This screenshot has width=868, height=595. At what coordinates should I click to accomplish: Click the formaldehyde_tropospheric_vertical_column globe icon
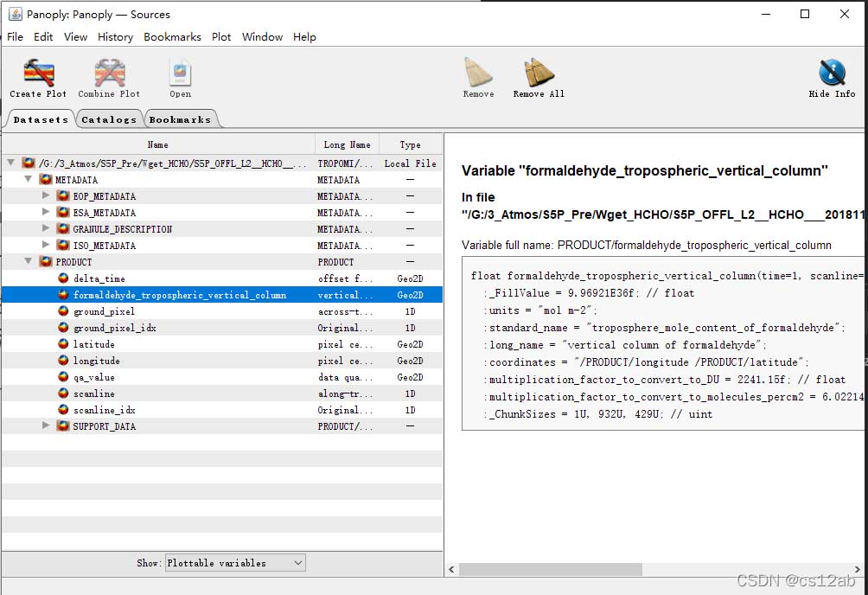point(63,295)
